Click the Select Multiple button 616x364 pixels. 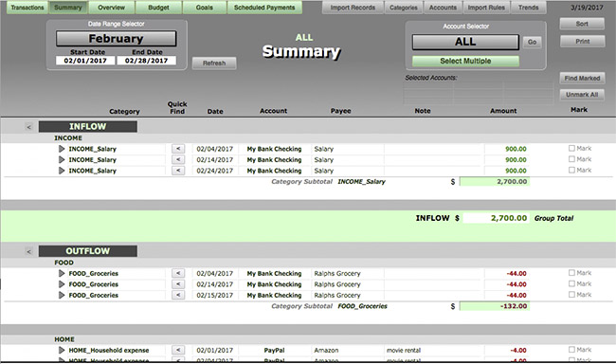(465, 61)
